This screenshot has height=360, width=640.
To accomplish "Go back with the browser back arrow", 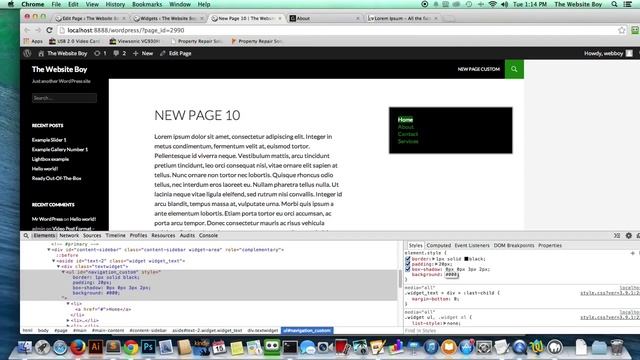I will pos(27,30).
